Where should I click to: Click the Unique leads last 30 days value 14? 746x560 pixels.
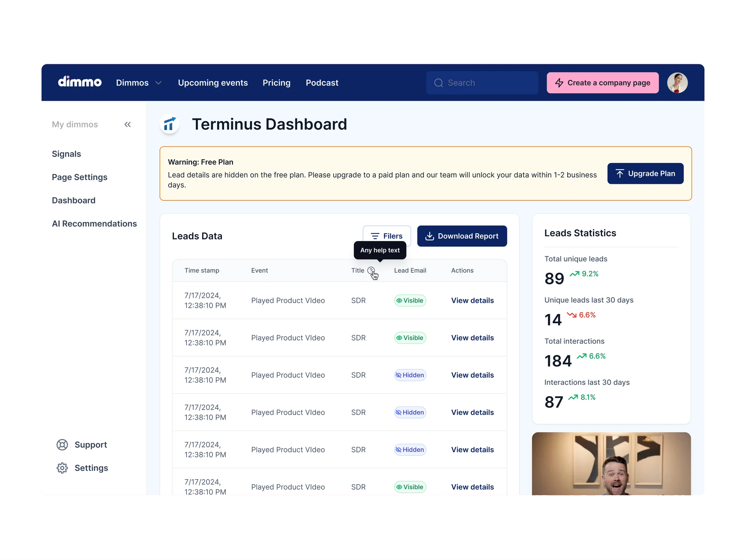(553, 320)
